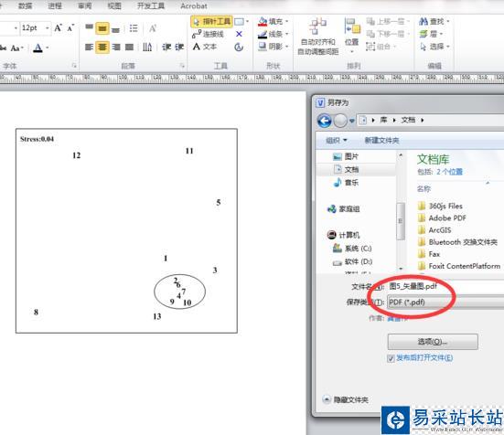Click the Grow Font icon
This screenshot has width=504, height=435.
pyautogui.click(x=59, y=28)
